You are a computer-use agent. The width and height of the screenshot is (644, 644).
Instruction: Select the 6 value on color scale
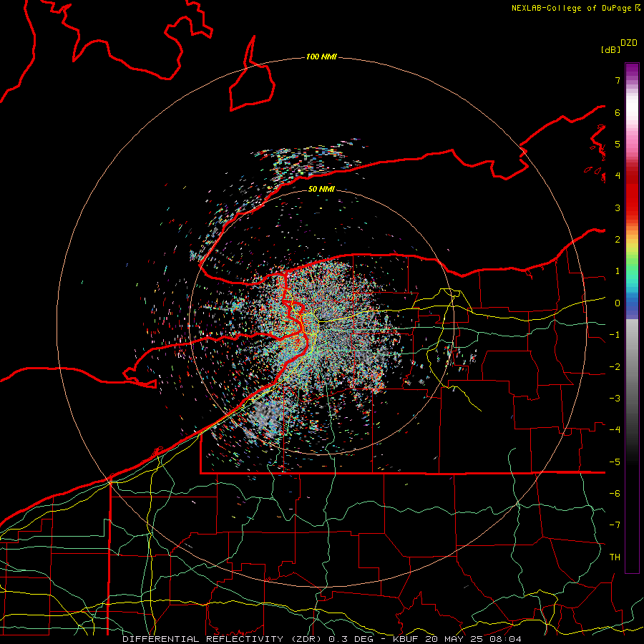(x=618, y=112)
